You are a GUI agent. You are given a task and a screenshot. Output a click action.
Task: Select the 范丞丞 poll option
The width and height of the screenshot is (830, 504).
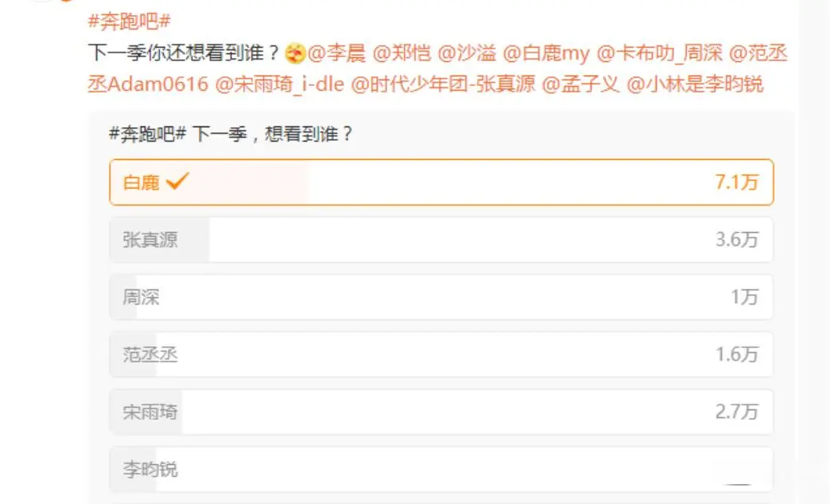point(441,355)
